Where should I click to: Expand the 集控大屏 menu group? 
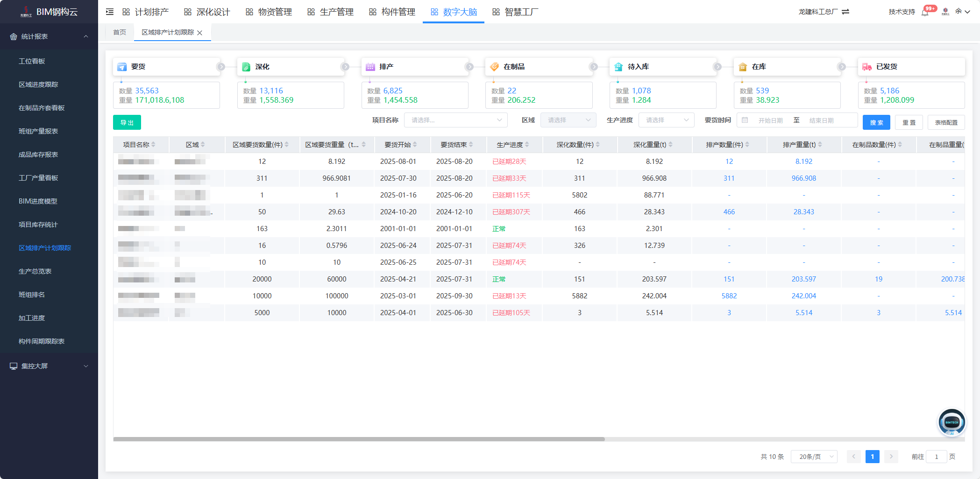(x=86, y=366)
